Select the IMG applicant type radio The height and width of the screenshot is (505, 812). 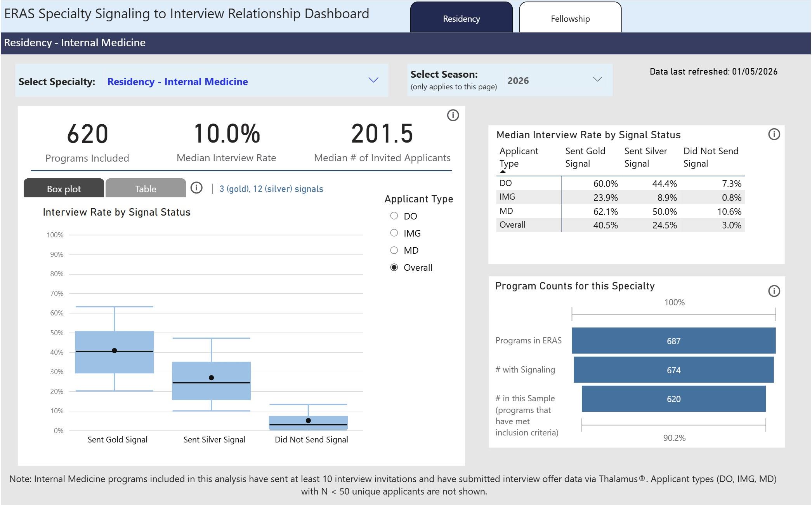tap(394, 233)
